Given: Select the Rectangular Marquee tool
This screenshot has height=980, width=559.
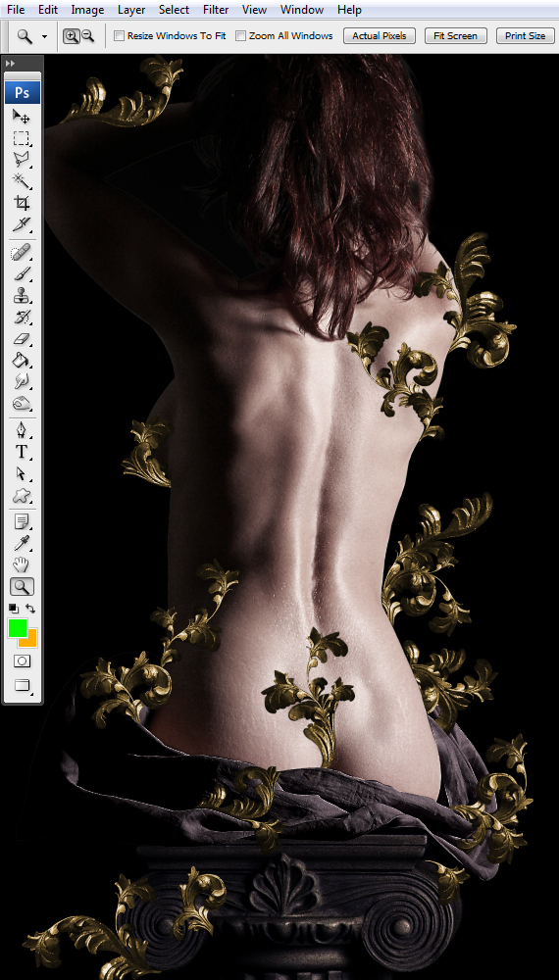Looking at the screenshot, I should click(22, 138).
